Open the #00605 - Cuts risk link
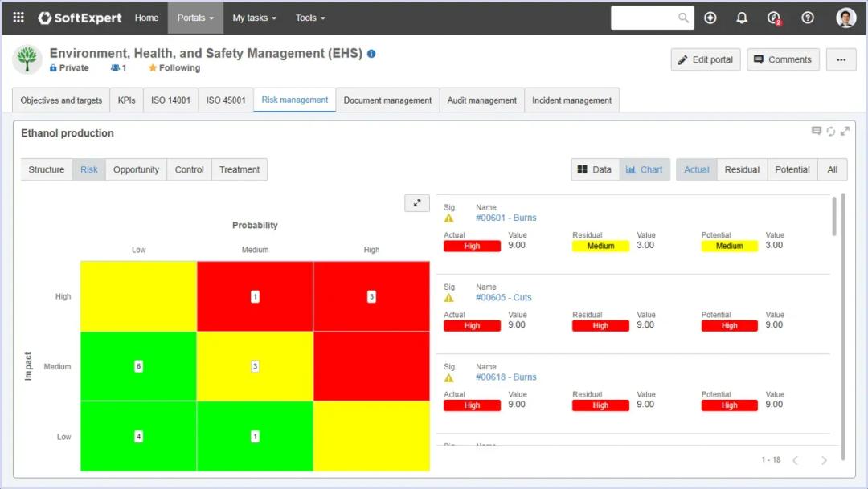868x489 pixels. [503, 297]
